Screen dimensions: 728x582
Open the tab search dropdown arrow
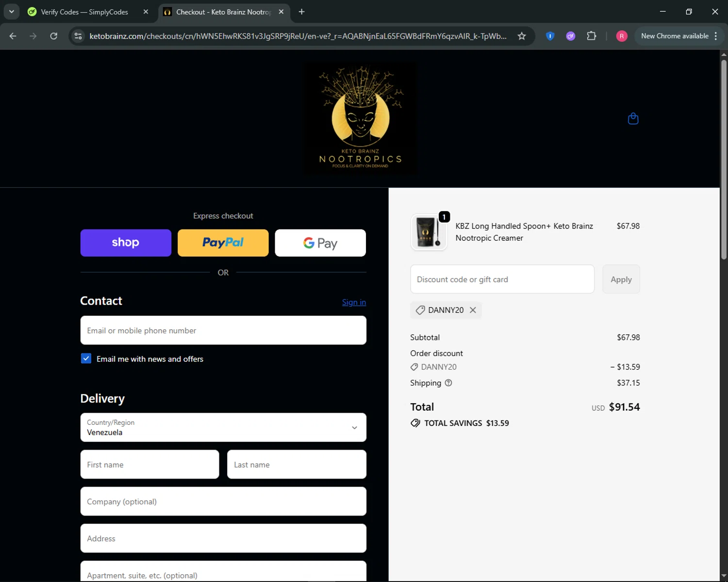tap(11, 12)
